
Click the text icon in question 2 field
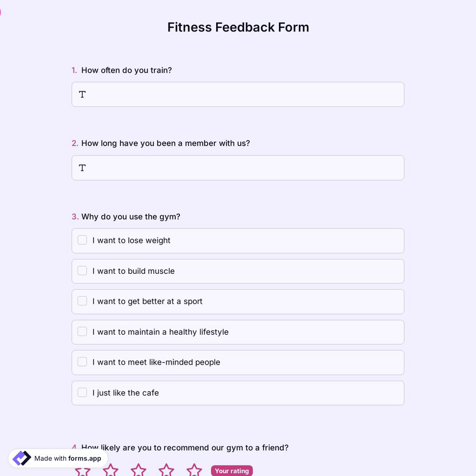pos(82,168)
